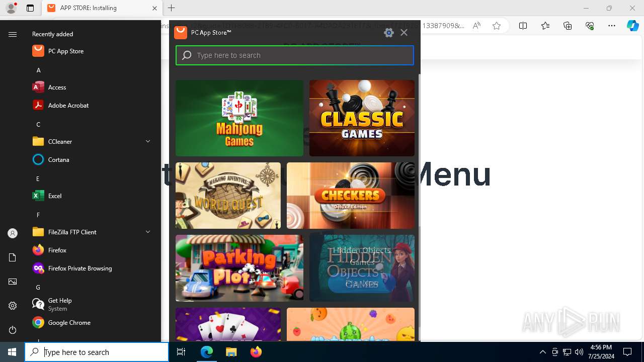Expand the Start menu hamburger button
This screenshot has height=362, width=644.
pos(13,34)
